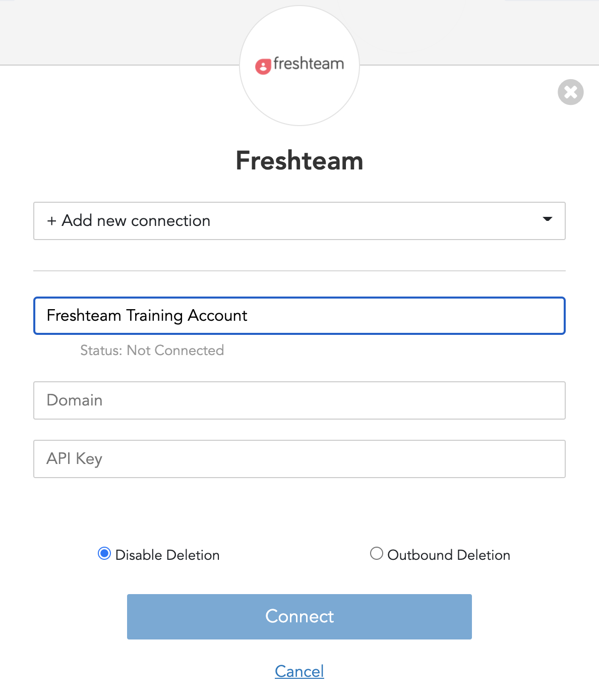Screen dimensions: 599x700
Task: Click the "Status: Not Connected" text
Action: 152,351
